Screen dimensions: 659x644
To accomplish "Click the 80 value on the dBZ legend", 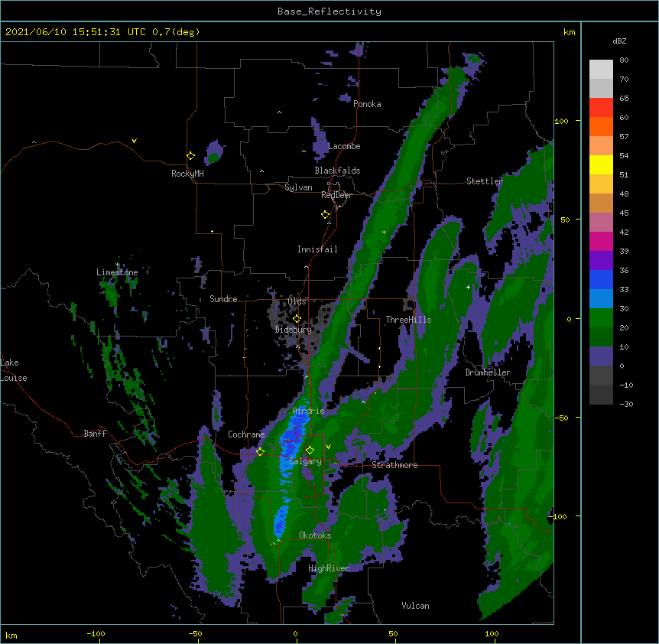I will click(624, 60).
